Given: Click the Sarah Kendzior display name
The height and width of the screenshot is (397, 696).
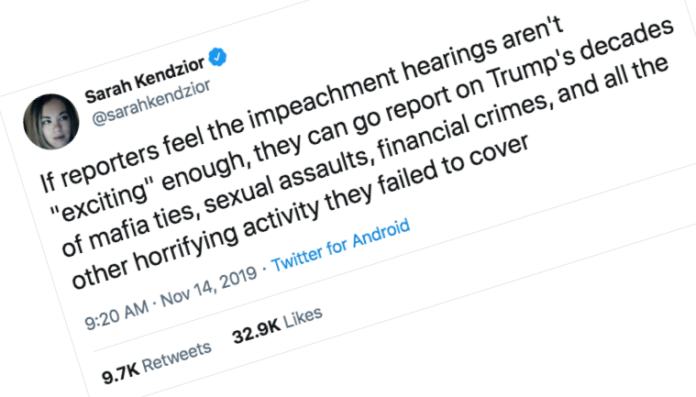Looking at the screenshot, I should 145,80.
